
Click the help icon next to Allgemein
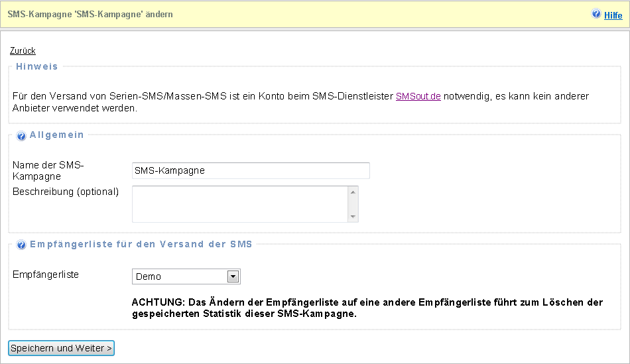point(21,135)
